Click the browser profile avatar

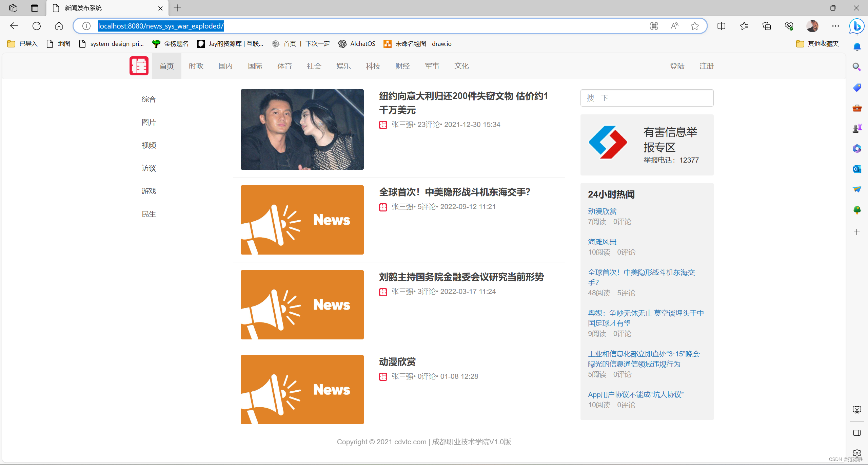tap(812, 26)
